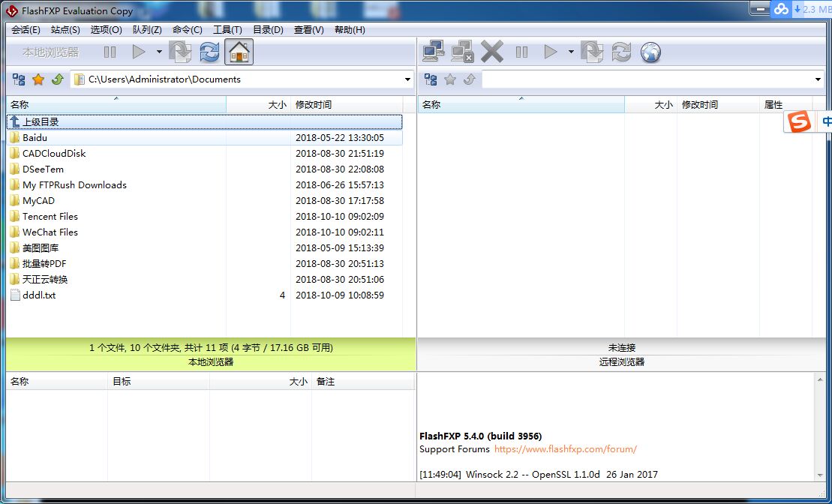The width and height of the screenshot is (832, 504).
Task: Open the 工具(T) menu
Action: 227,30
